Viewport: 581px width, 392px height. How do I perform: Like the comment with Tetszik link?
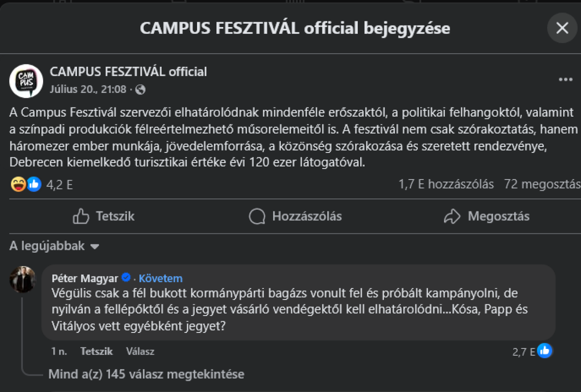[x=96, y=351]
